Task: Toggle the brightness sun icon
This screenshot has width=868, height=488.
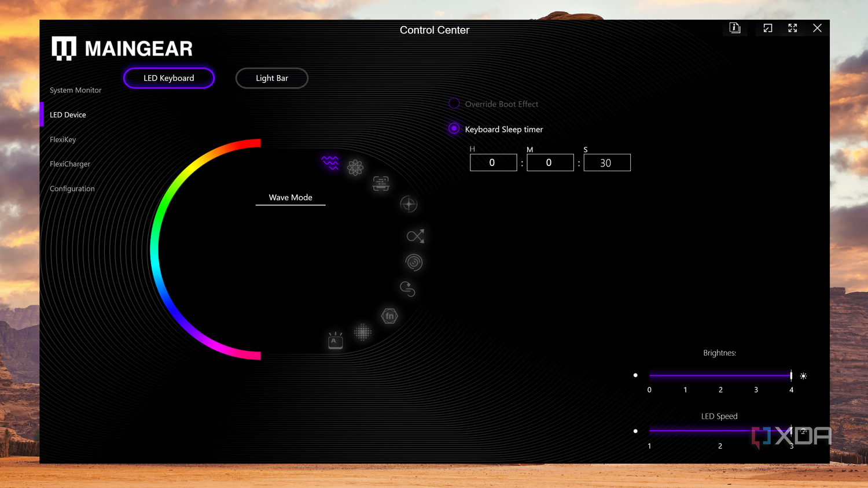Action: (803, 376)
